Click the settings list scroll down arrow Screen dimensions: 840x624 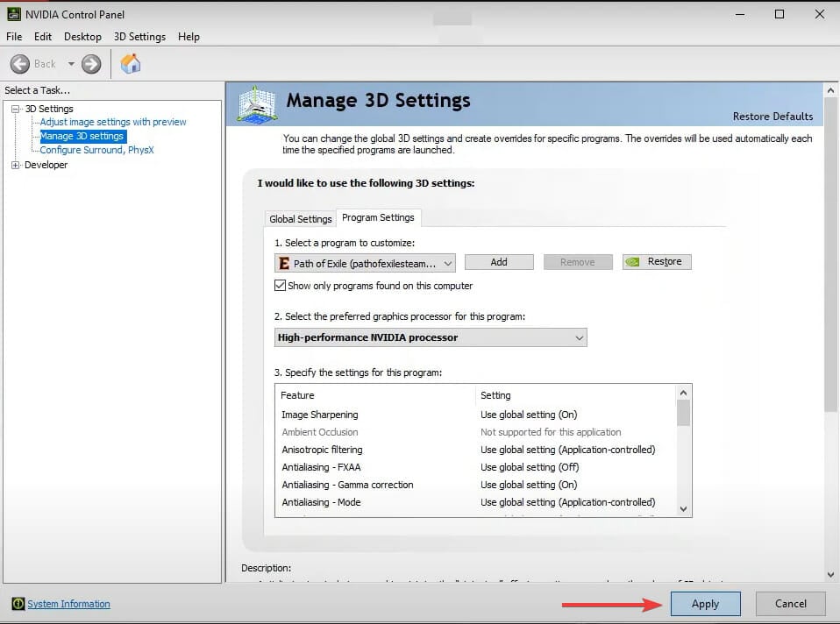[683, 509]
